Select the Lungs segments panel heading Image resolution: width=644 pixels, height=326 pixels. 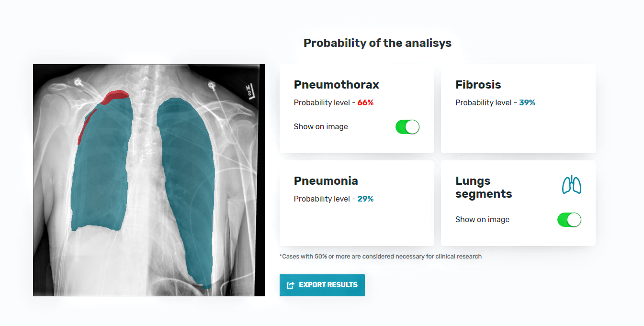point(484,187)
